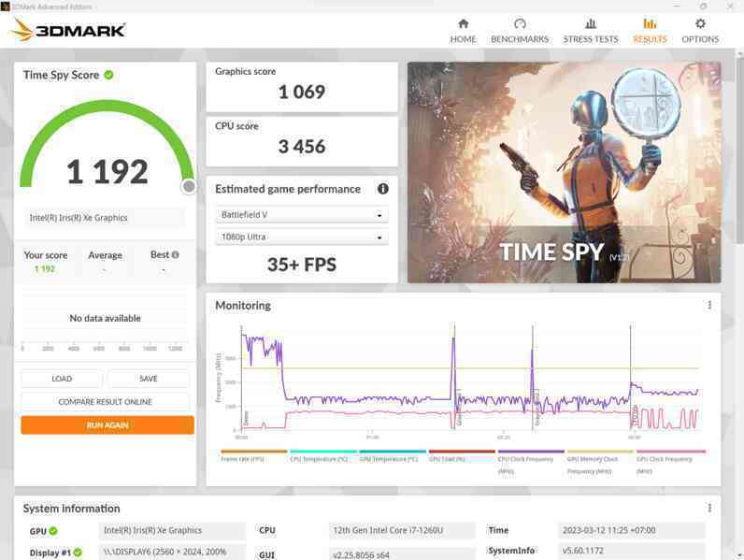Open the STRESS TESTS tab
Viewport: 744px width, 560px height.
pyautogui.click(x=591, y=32)
